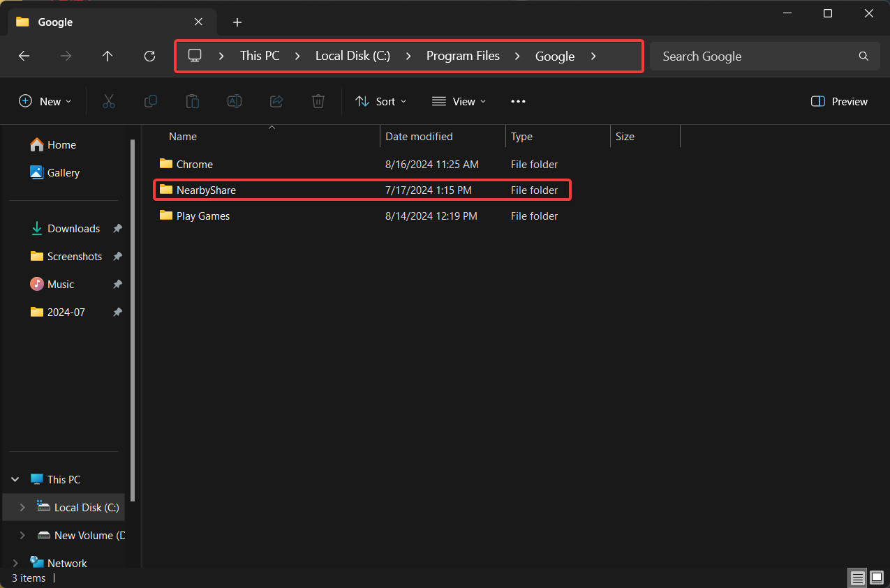890x588 pixels.
Task: Click the forward navigation arrow
Action: pos(66,56)
